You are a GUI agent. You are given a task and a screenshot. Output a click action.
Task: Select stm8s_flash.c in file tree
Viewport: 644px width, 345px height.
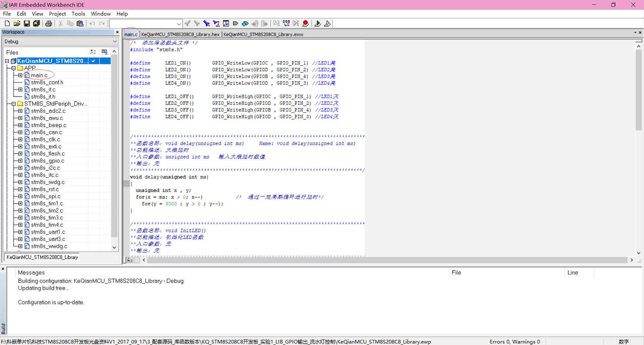(x=48, y=154)
